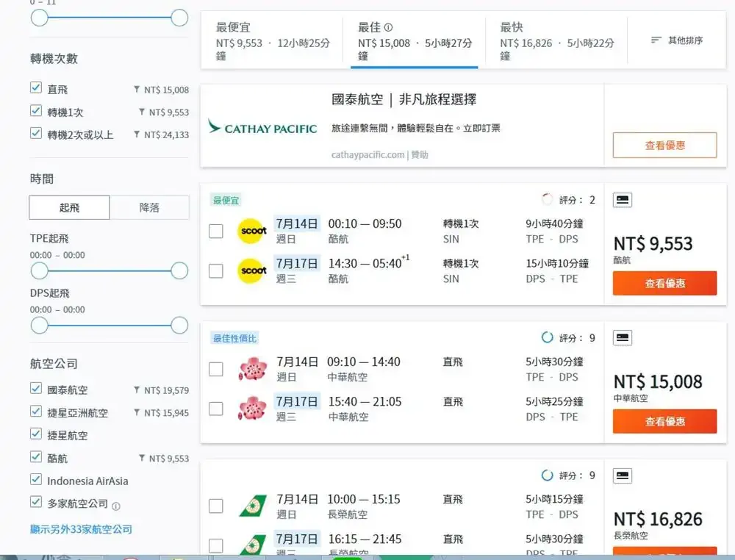
Task: Open the cathaypacific.com sponsored link
Action: [367, 154]
